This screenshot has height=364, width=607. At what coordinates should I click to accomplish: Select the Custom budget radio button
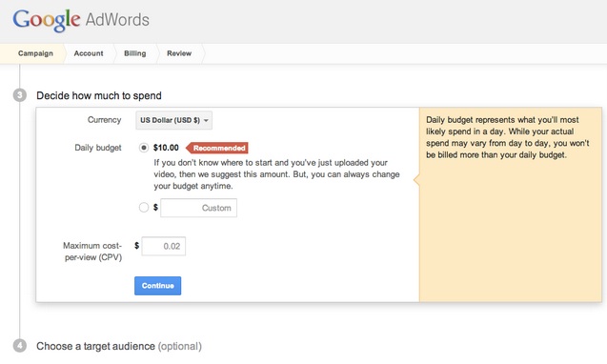pos(144,208)
